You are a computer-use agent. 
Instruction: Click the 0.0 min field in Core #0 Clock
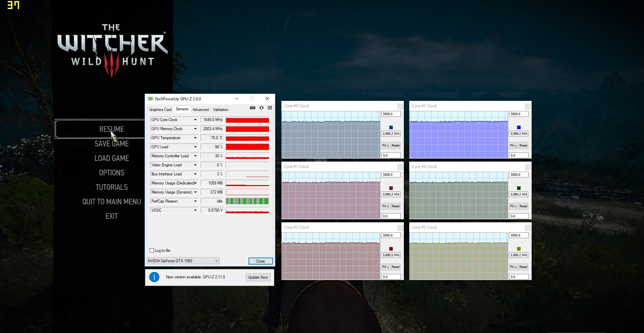tap(391, 156)
